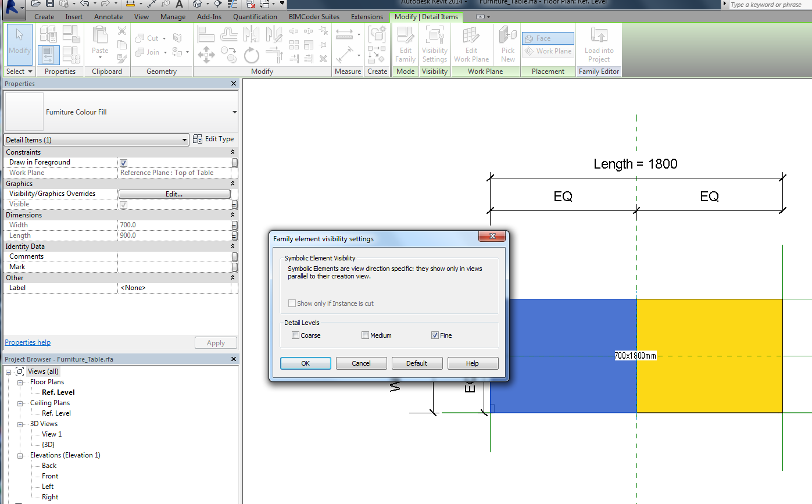812x504 pixels.
Task: Click Cancel in visibility settings dialog
Action: click(361, 363)
